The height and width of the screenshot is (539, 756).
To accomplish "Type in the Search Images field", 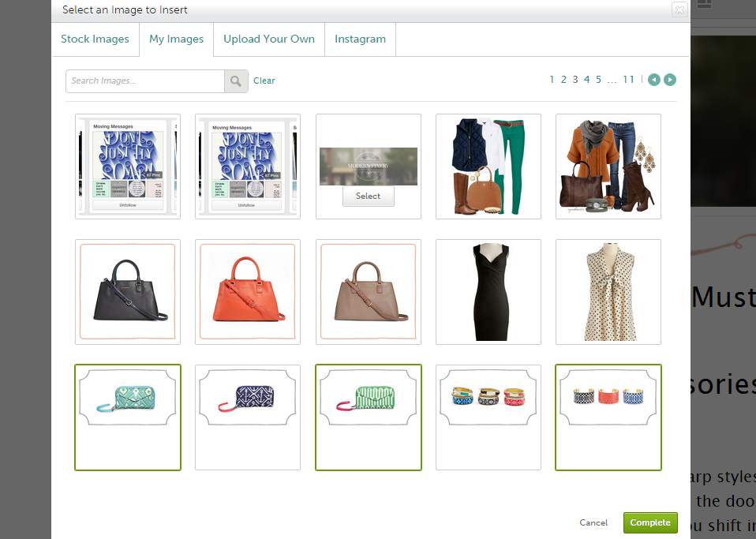I will (145, 80).
